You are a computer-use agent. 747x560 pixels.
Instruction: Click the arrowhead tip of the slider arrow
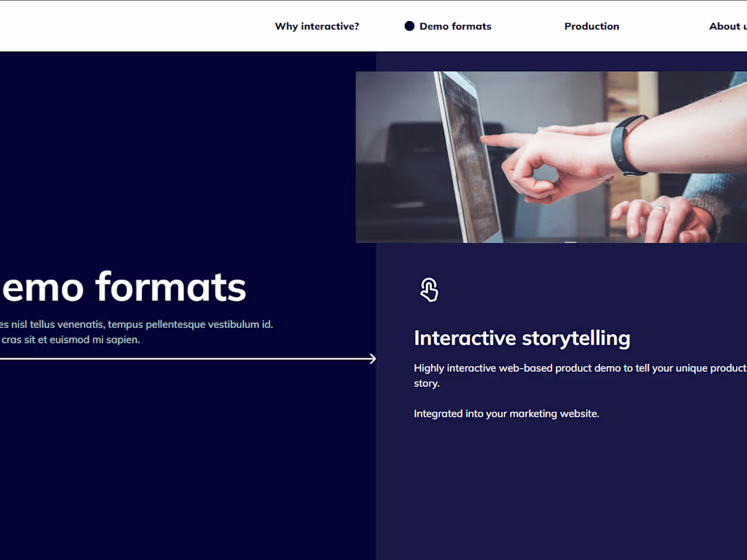point(373,358)
